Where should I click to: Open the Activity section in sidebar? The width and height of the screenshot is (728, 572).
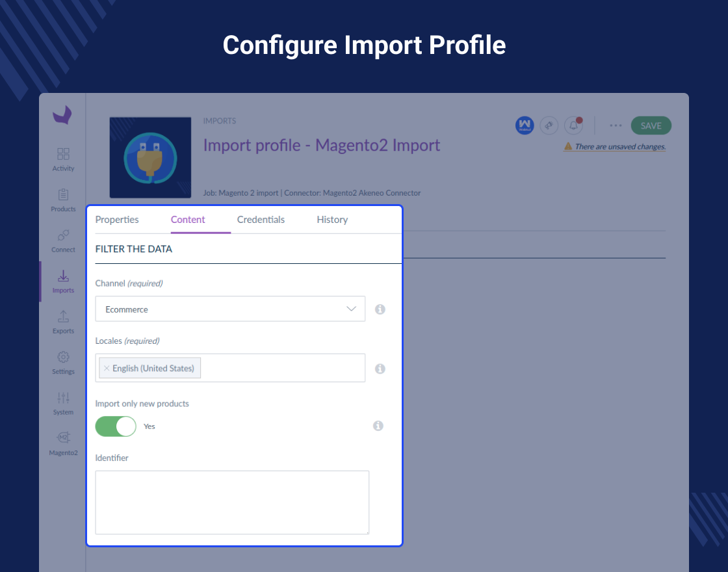[x=63, y=160]
